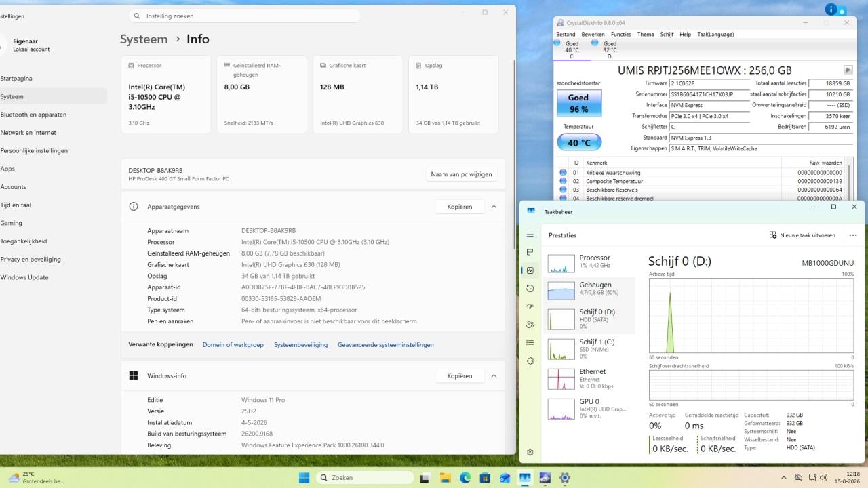Open Windows Start menu on taskbar
This screenshot has width=868, height=488.
[x=303, y=478]
